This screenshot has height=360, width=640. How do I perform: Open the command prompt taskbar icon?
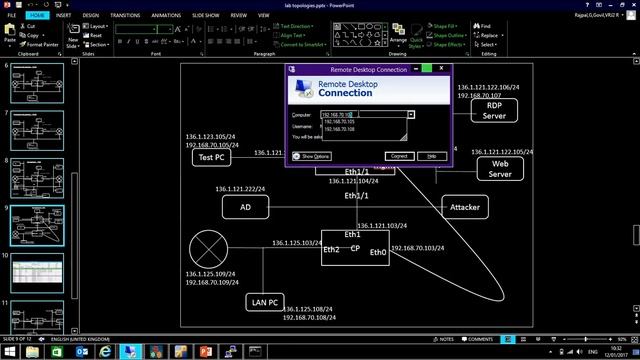click(255, 351)
